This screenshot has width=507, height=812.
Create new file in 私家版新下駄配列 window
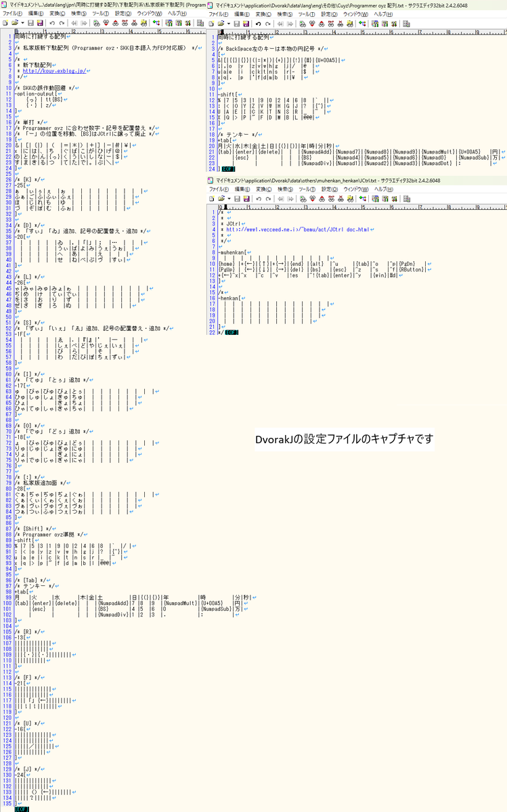click(5, 23)
